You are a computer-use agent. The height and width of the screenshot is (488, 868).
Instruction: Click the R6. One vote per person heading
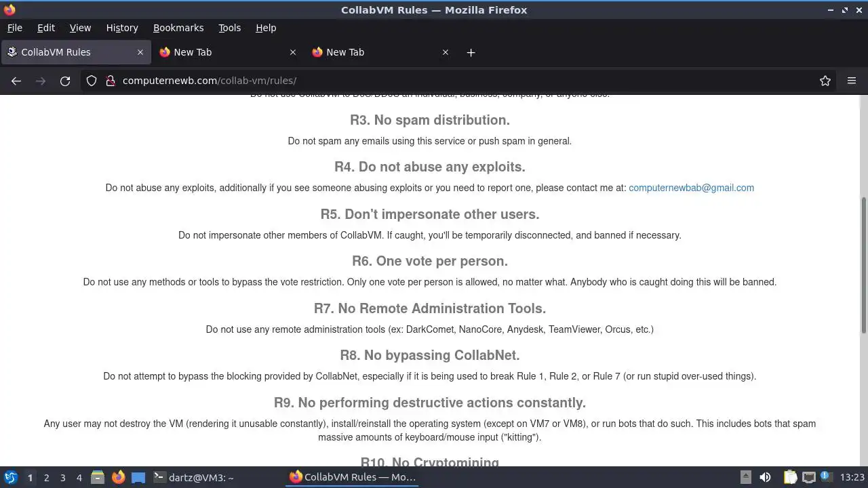430,261
